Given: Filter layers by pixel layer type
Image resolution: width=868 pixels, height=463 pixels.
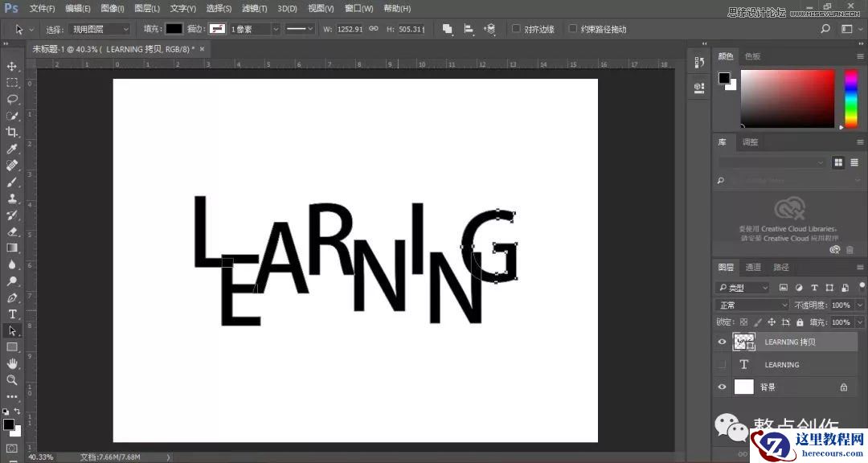Looking at the screenshot, I should point(784,288).
